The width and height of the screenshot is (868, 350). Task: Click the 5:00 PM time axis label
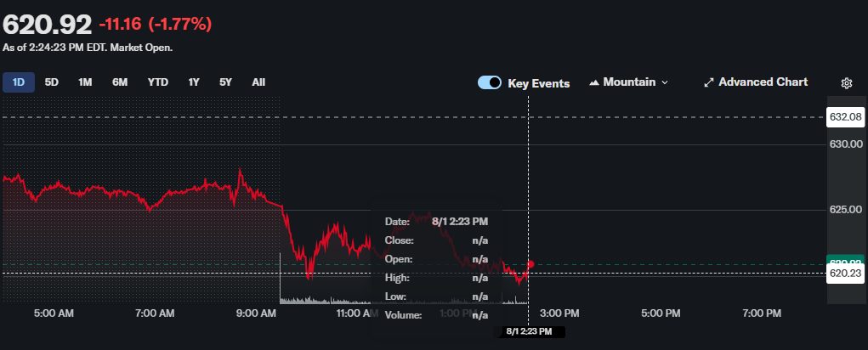(x=661, y=313)
